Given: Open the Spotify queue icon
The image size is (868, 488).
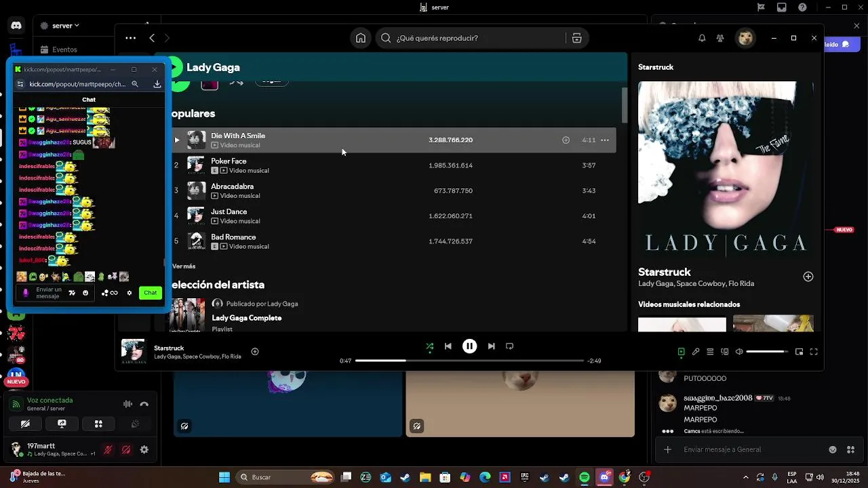Looking at the screenshot, I should tap(710, 352).
